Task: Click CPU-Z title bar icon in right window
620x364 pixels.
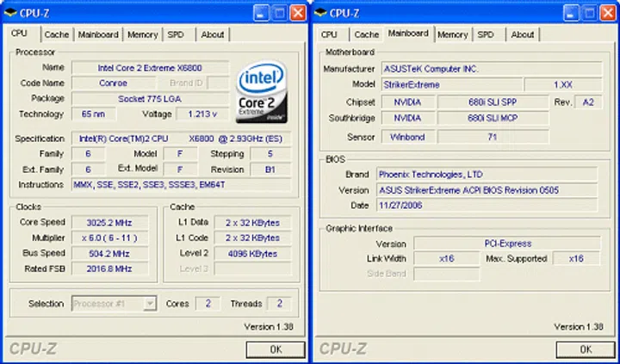Action: coord(320,13)
